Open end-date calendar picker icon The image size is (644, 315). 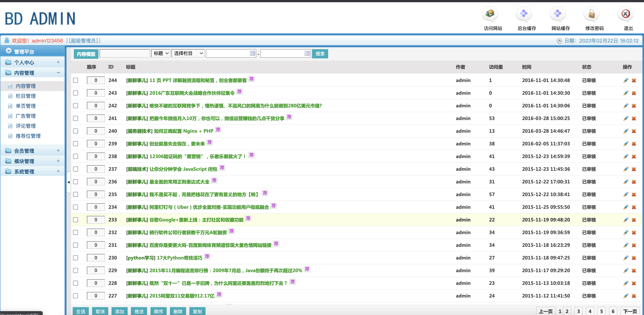[307, 53]
